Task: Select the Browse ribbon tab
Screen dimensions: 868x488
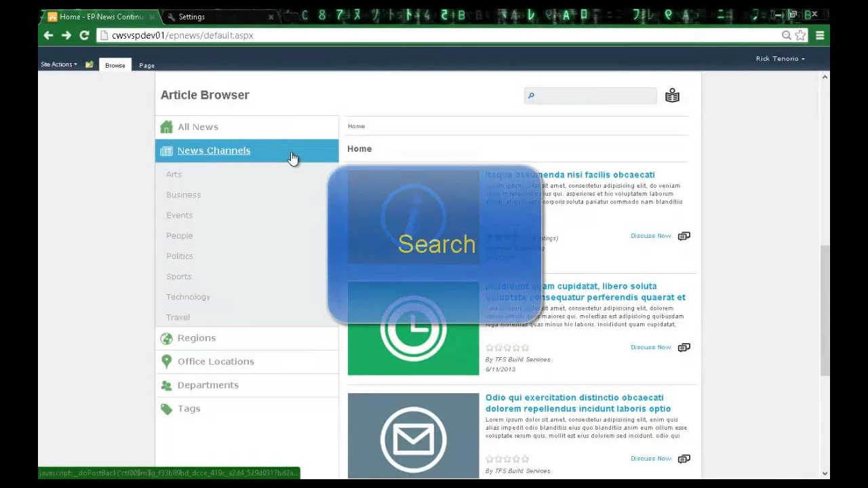Action: (x=115, y=65)
